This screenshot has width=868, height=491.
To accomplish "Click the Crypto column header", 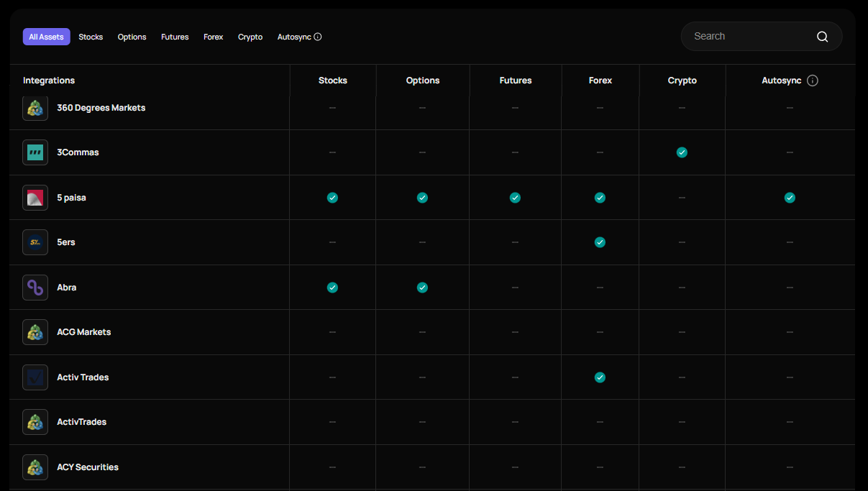I will [x=682, y=81].
